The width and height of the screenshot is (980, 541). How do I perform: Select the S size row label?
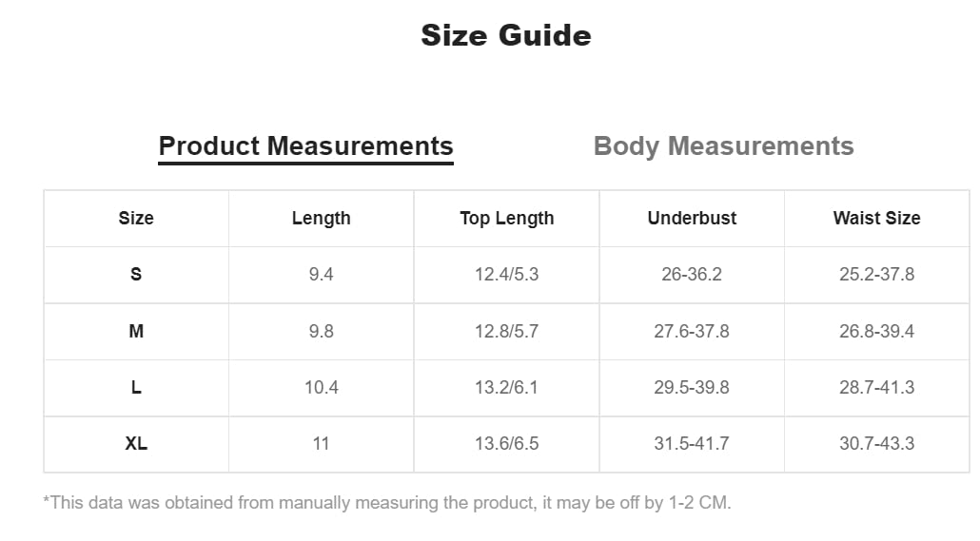[x=136, y=274]
